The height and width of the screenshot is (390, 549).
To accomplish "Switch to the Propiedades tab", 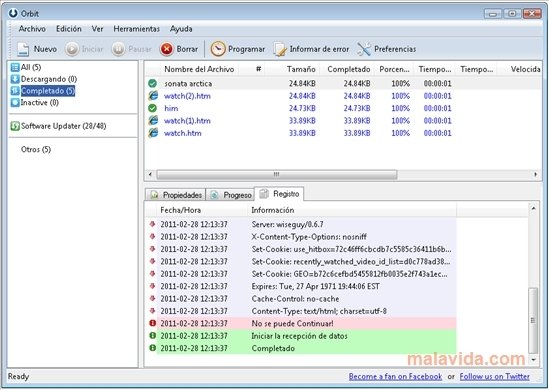I will (x=175, y=195).
